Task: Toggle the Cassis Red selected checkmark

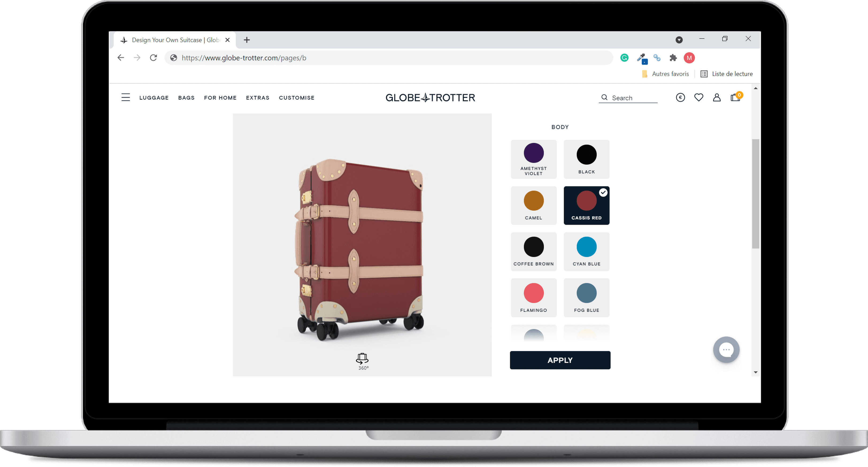Action: pos(603,192)
